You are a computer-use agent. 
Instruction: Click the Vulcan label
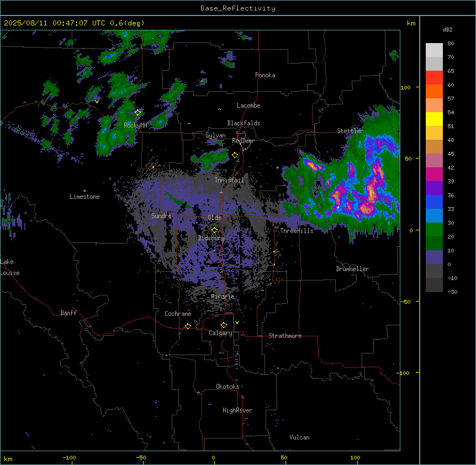[300, 437]
